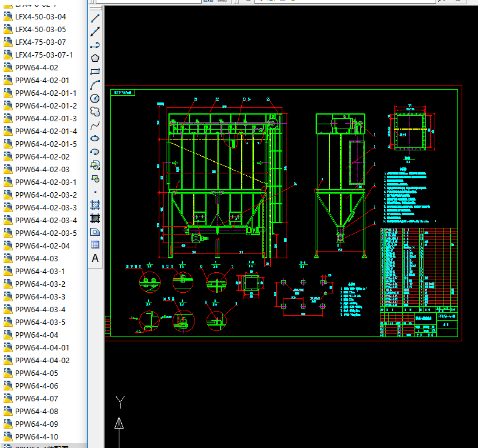Select the Multiline Text tool
This screenshot has height=448, width=478.
pos(95,258)
